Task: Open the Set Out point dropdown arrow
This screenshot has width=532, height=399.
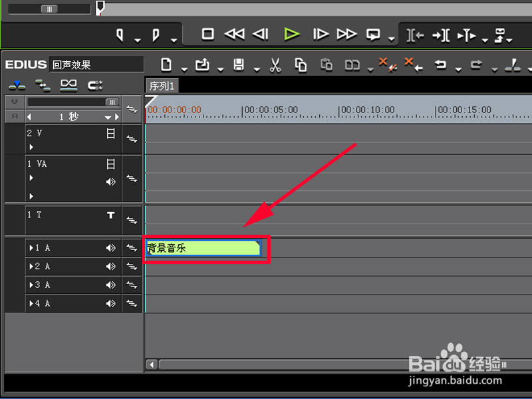Action: pyautogui.click(x=174, y=41)
